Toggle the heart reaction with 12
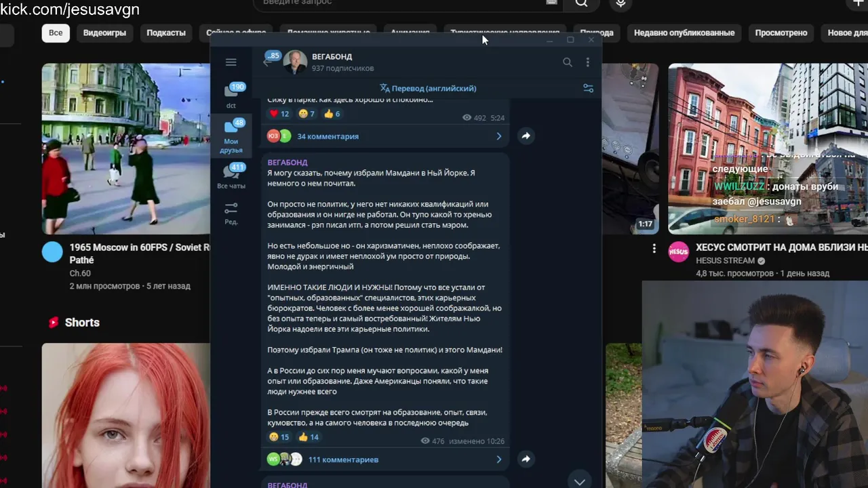 tap(279, 114)
